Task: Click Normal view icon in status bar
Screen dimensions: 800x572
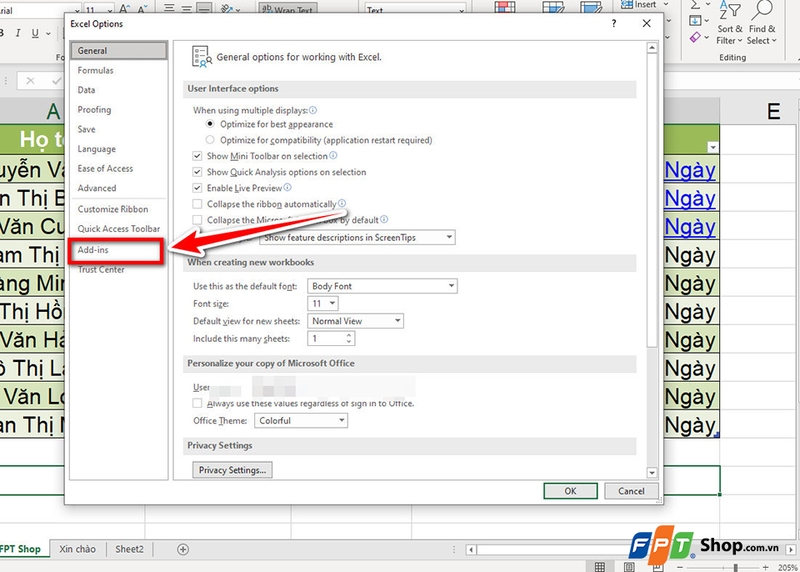Action: click(x=600, y=567)
